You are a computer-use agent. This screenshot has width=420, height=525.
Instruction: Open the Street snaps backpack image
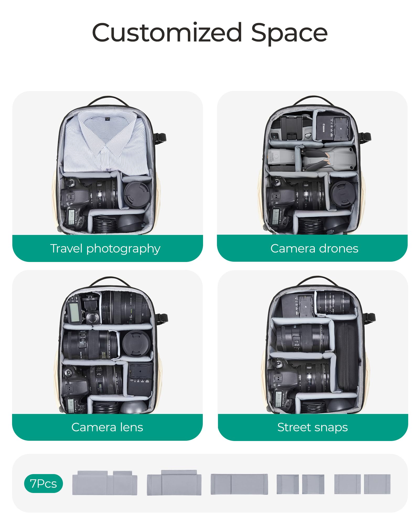317,345
